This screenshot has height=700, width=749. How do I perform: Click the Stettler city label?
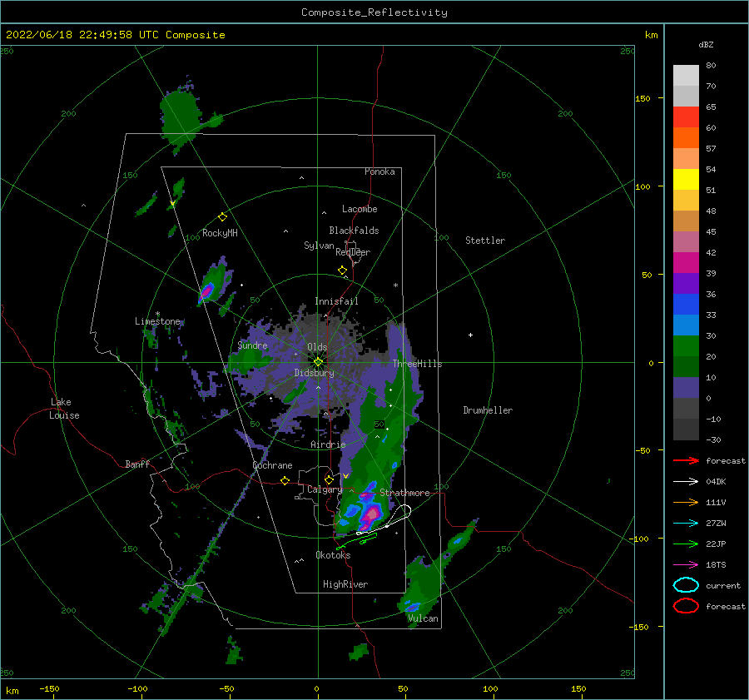(x=485, y=241)
